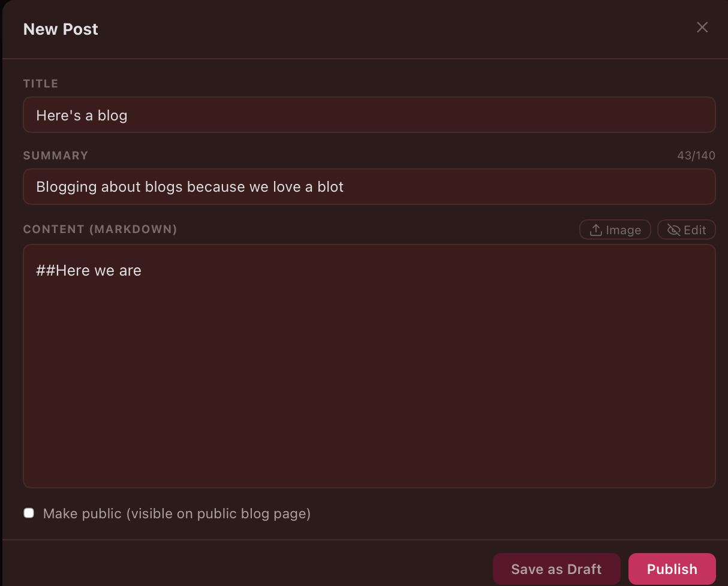728x586 pixels.
Task: Publish the post
Action: click(672, 569)
